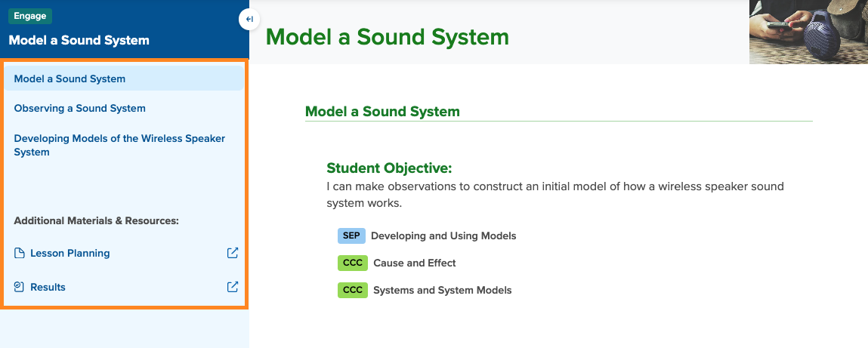Open the Results link
The width and height of the screenshot is (868, 348).
[48, 287]
